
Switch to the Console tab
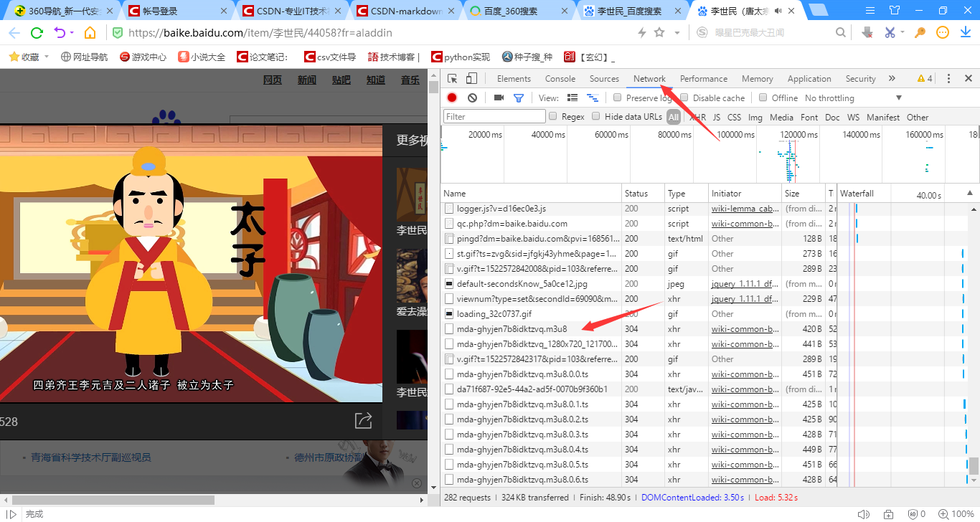[x=560, y=79]
